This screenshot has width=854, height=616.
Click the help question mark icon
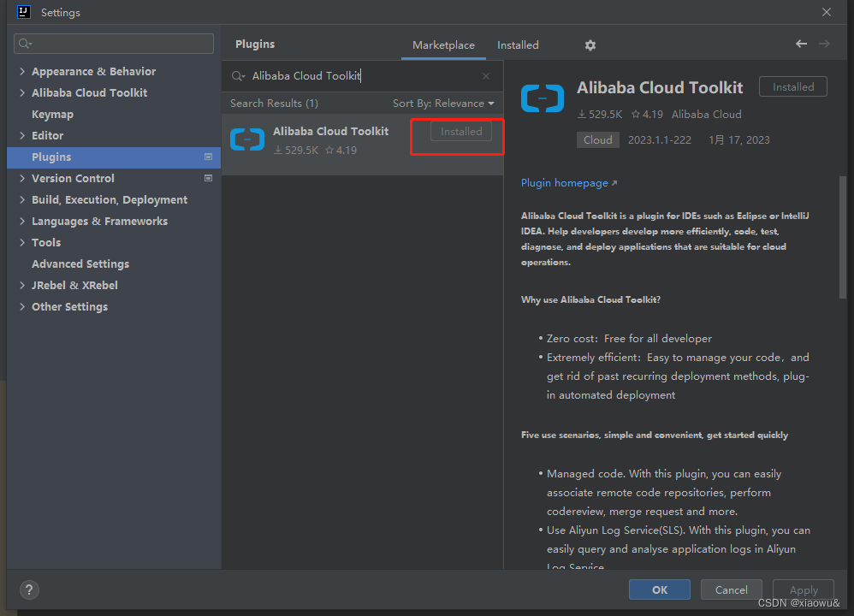pyautogui.click(x=28, y=589)
